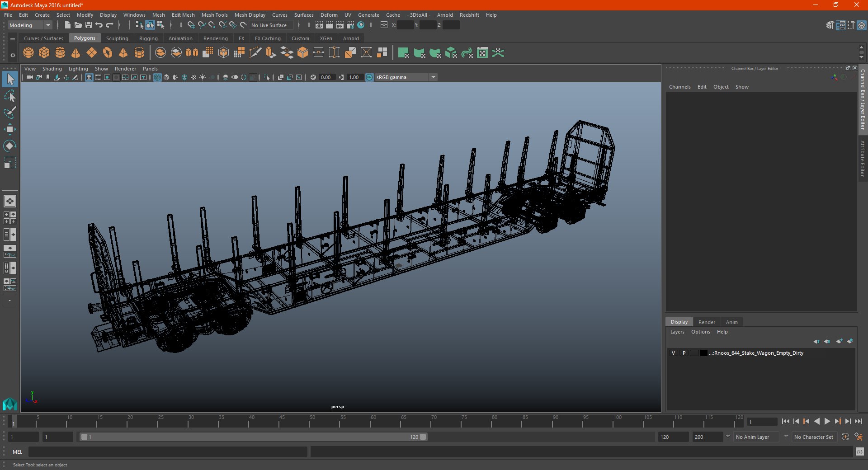The width and height of the screenshot is (868, 470).
Task: Click the Save Scene disk icon
Action: [89, 25]
